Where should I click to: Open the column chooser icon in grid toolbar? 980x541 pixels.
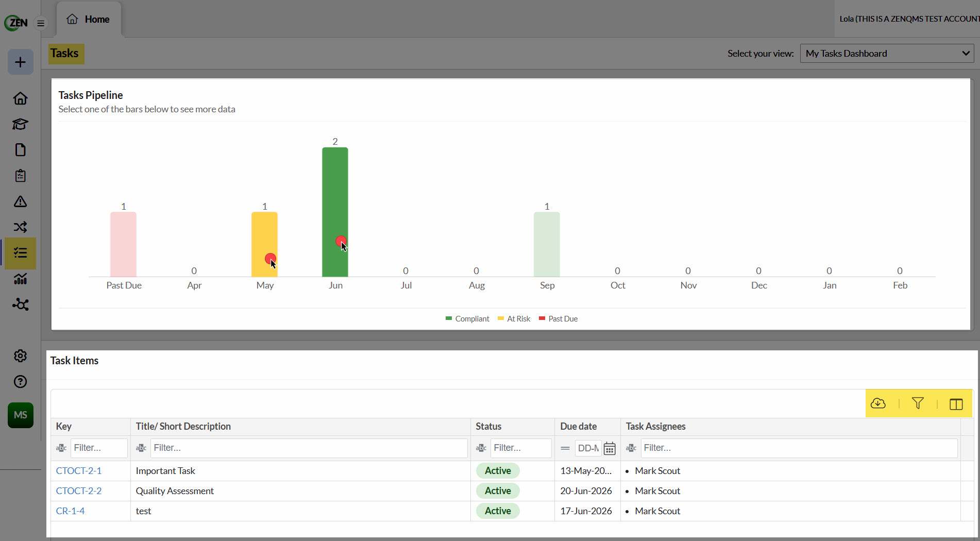(956, 404)
